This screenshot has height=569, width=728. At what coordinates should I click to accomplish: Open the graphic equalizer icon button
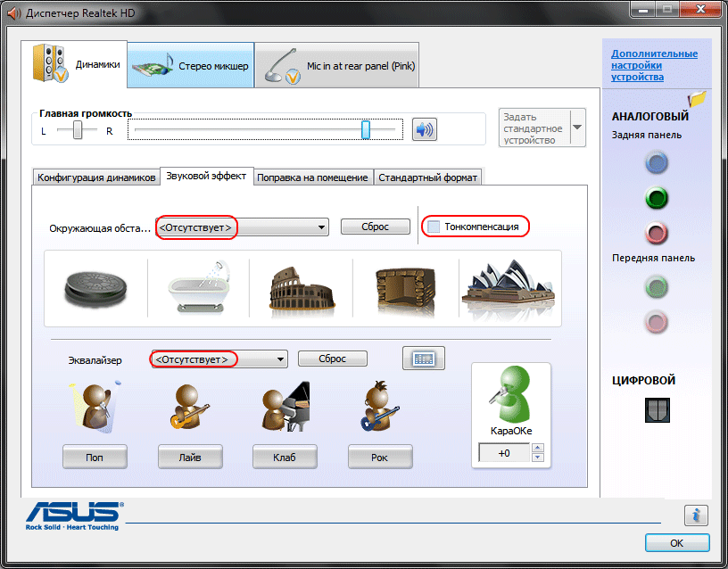[x=424, y=359]
